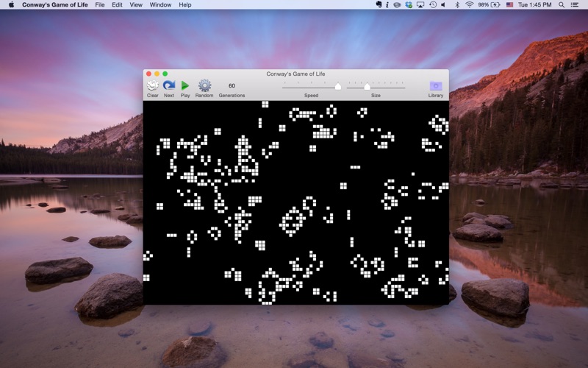
Task: Click the Speed slider thumb
Action: [338, 86]
